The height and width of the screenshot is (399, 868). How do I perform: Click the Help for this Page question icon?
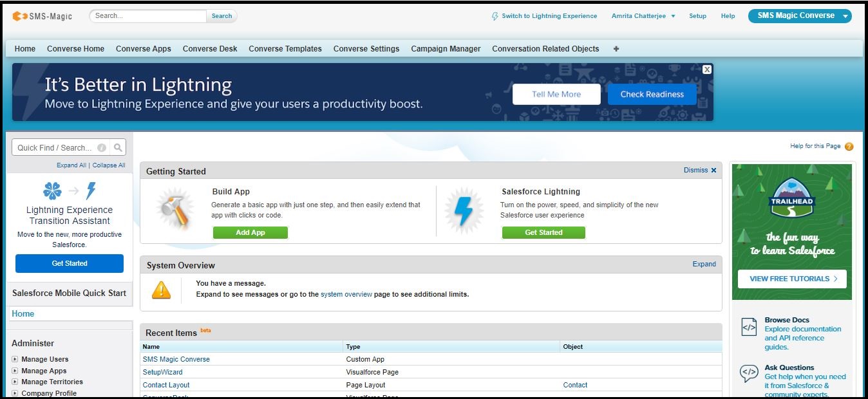pyautogui.click(x=849, y=147)
